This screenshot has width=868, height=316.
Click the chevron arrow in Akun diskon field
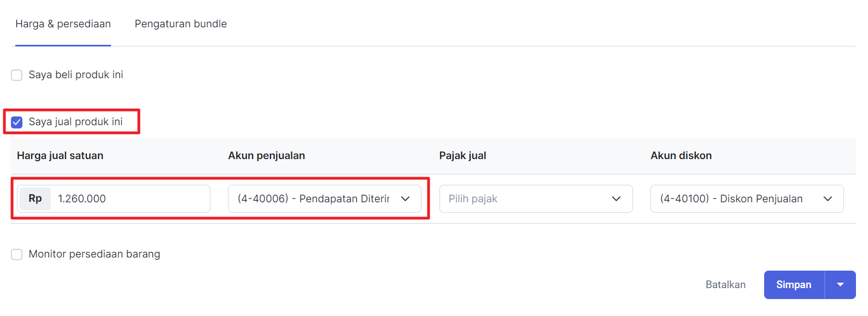[x=828, y=199]
